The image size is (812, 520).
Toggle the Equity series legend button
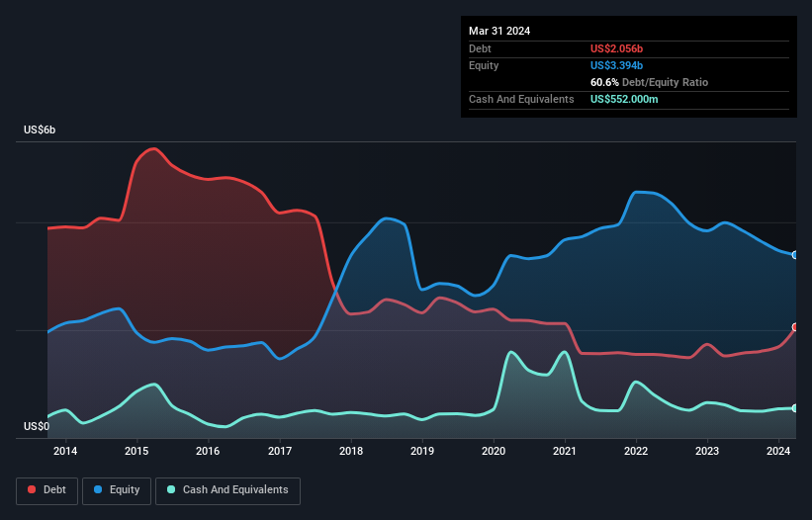tap(117, 490)
